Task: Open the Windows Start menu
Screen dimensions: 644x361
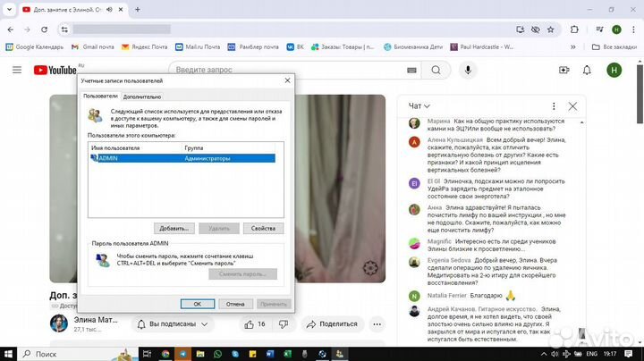Action: coord(8,354)
